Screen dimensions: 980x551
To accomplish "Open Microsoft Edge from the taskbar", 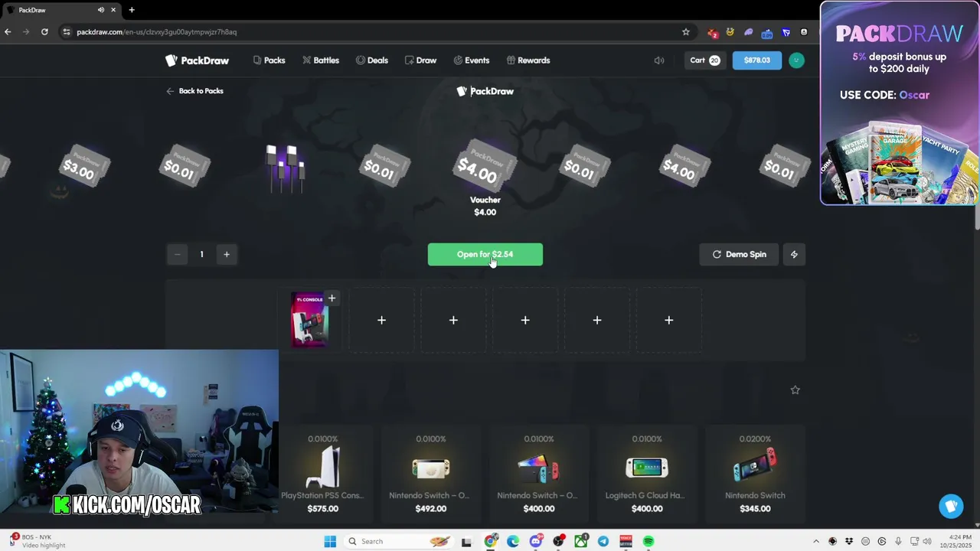I will click(x=513, y=541).
